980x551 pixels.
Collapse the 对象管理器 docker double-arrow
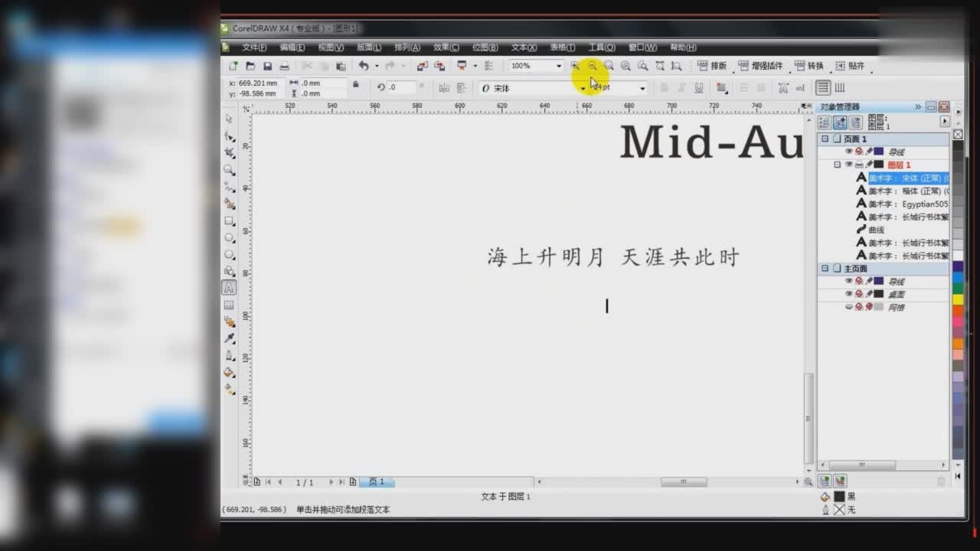pyautogui.click(x=918, y=107)
